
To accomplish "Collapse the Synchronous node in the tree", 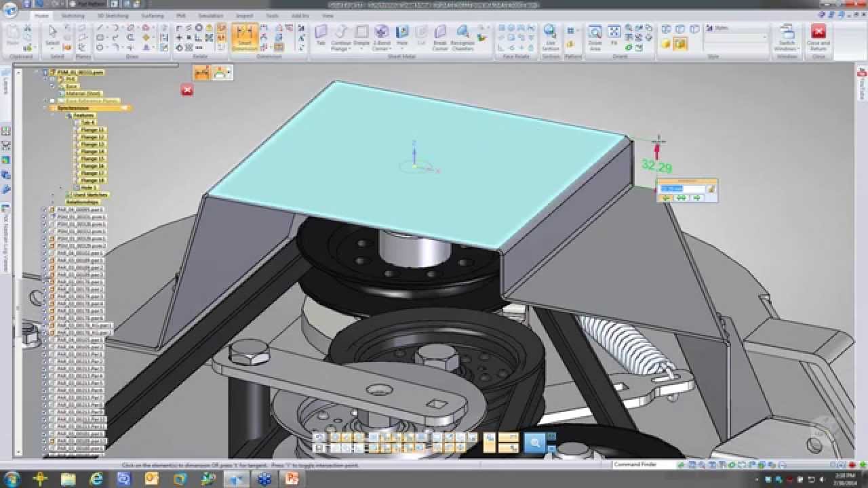I will click(x=45, y=108).
